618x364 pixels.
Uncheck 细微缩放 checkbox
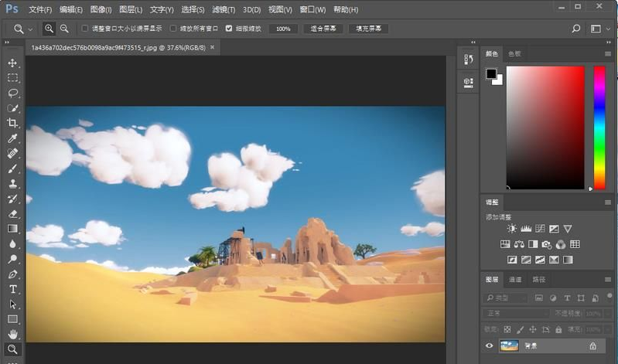pyautogui.click(x=229, y=29)
